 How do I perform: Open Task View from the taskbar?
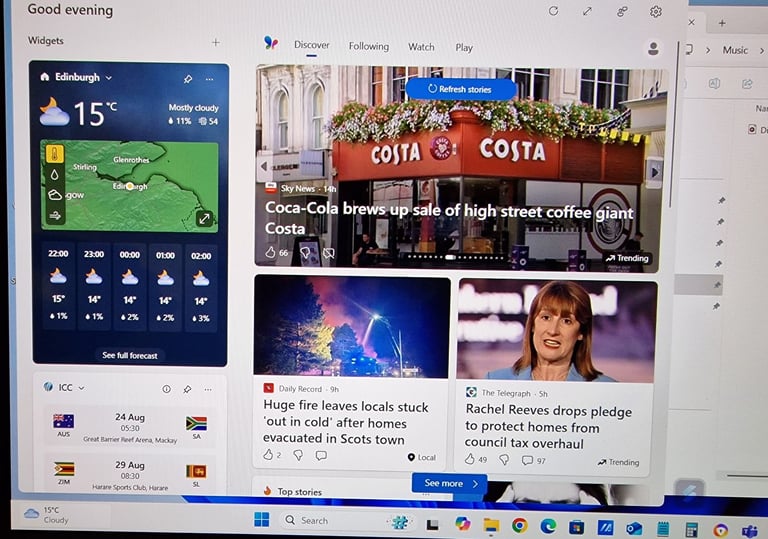tap(432, 525)
